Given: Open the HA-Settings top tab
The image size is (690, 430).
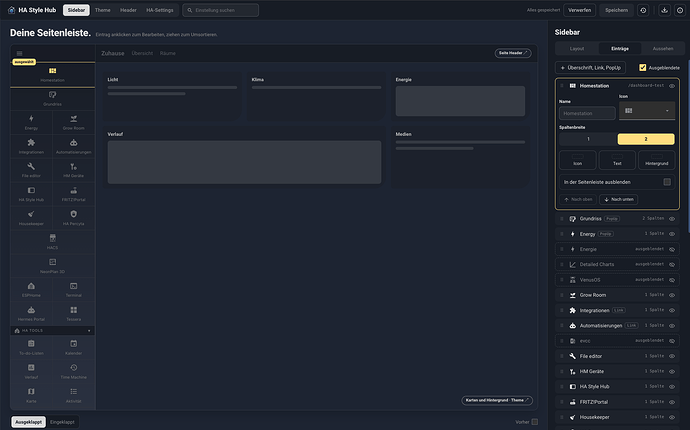Looking at the screenshot, I should coord(160,10).
